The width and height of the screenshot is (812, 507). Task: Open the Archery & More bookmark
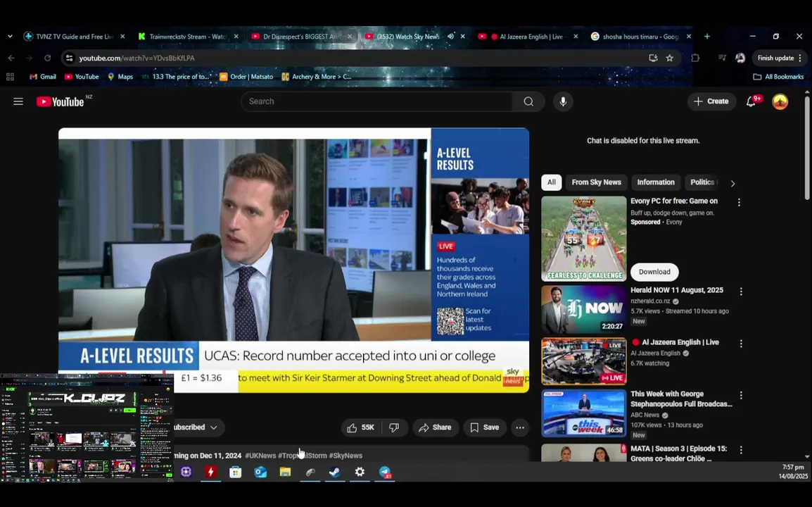[317, 77]
